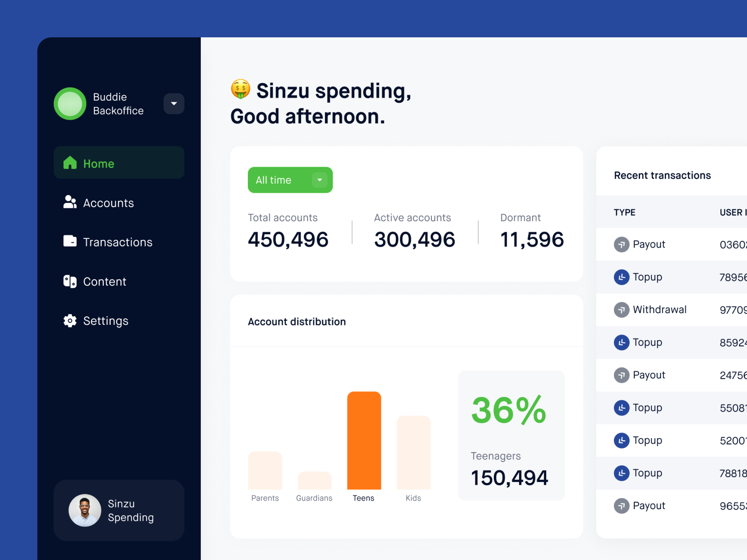Screen dimensions: 747x560
Task: Open Settings using the gear icon
Action: 70,321
